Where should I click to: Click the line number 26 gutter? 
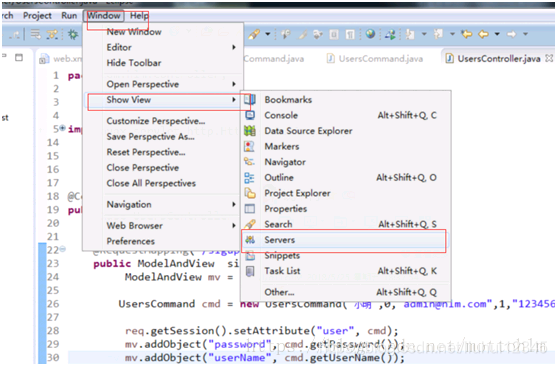tap(53, 304)
